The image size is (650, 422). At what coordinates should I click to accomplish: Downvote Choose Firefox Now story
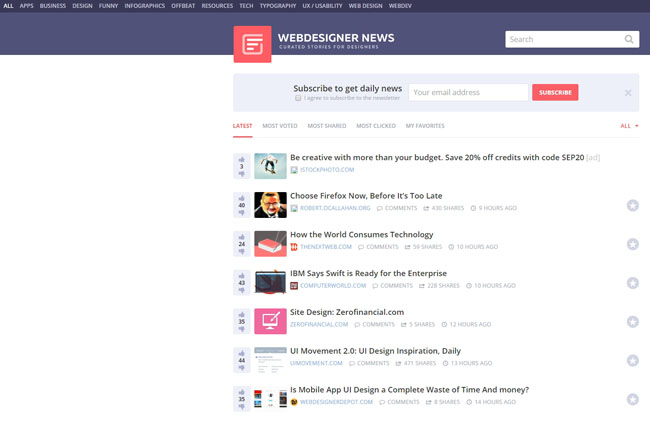click(x=242, y=212)
